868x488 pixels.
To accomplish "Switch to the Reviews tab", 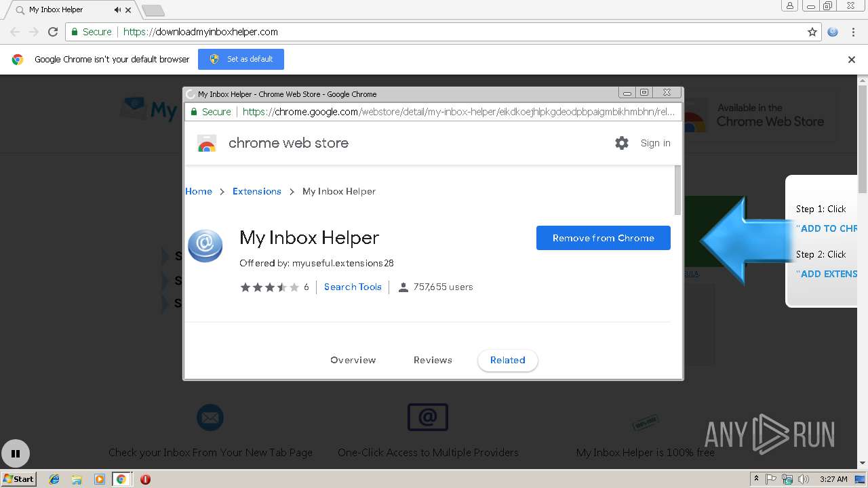I will [433, 360].
